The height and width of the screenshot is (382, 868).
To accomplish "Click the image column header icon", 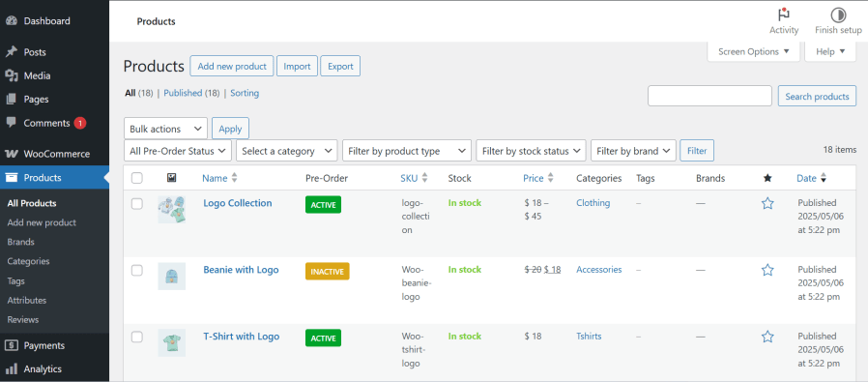I will pos(172,178).
